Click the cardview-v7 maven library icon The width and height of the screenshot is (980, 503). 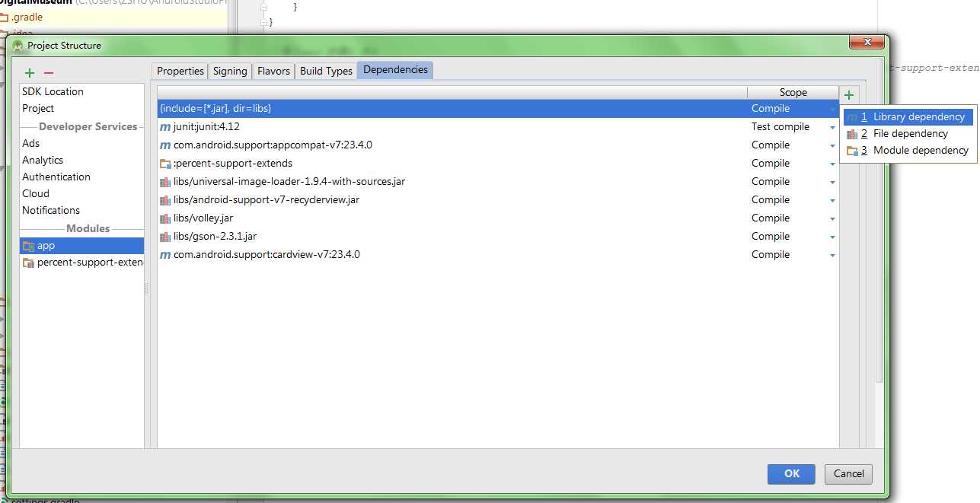(x=165, y=255)
